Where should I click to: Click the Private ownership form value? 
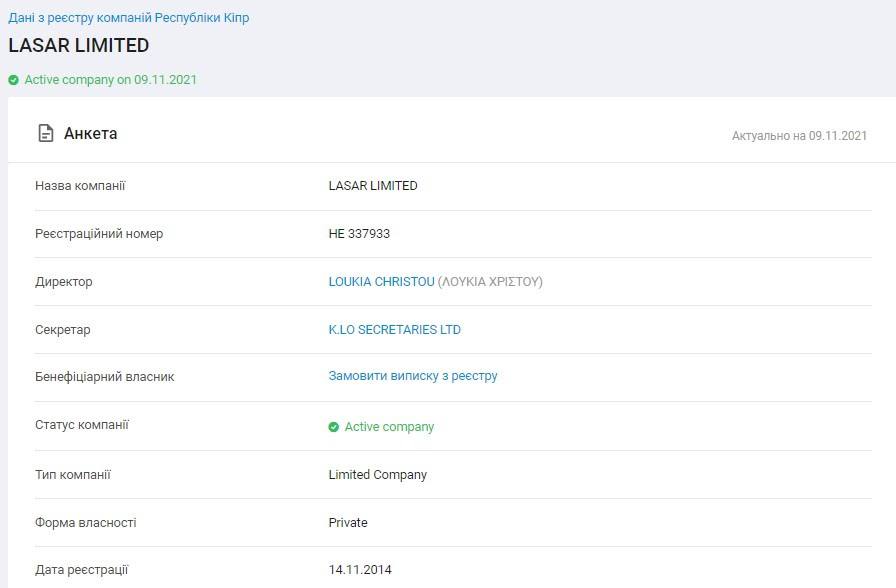click(x=348, y=523)
